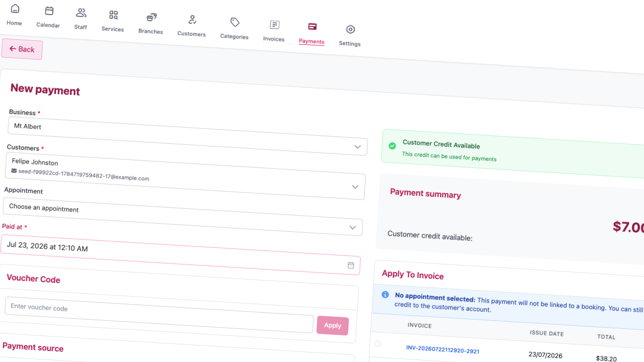644x362 pixels.
Task: Click the Settings gear icon
Action: pos(351,29)
